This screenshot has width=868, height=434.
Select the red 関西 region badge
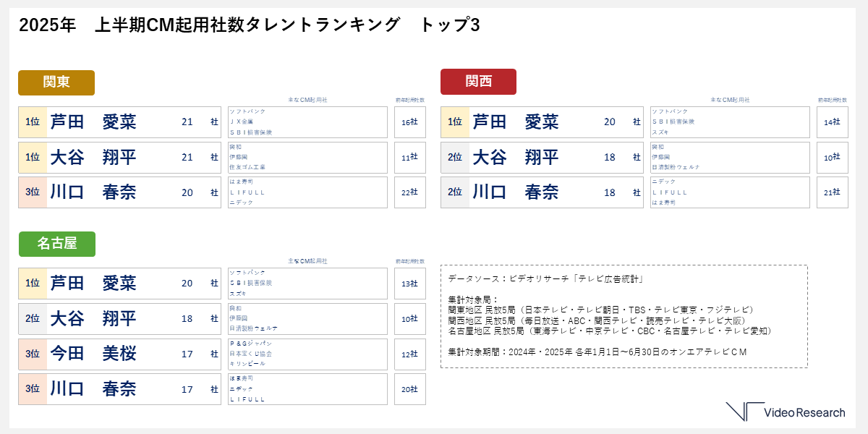pyautogui.click(x=478, y=82)
